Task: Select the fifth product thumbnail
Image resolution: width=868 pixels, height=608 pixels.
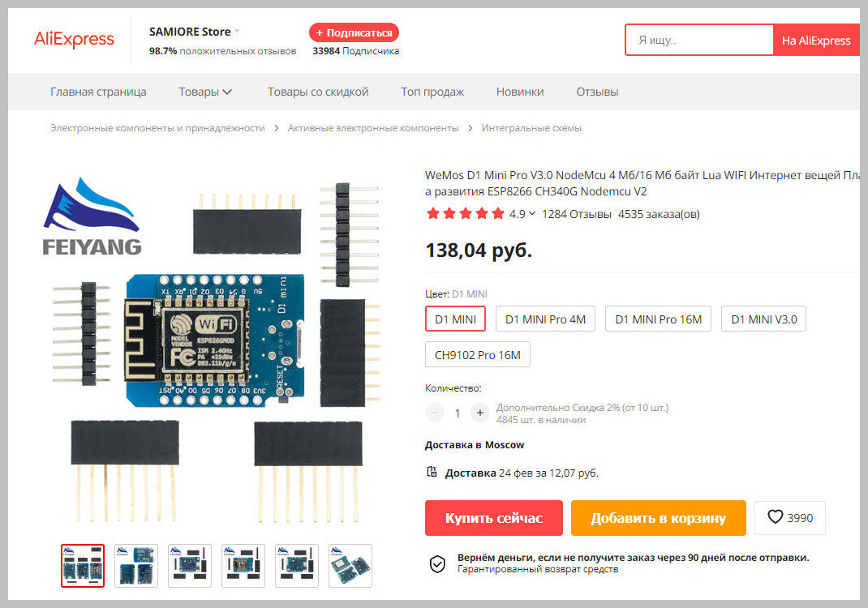Action: (297, 565)
